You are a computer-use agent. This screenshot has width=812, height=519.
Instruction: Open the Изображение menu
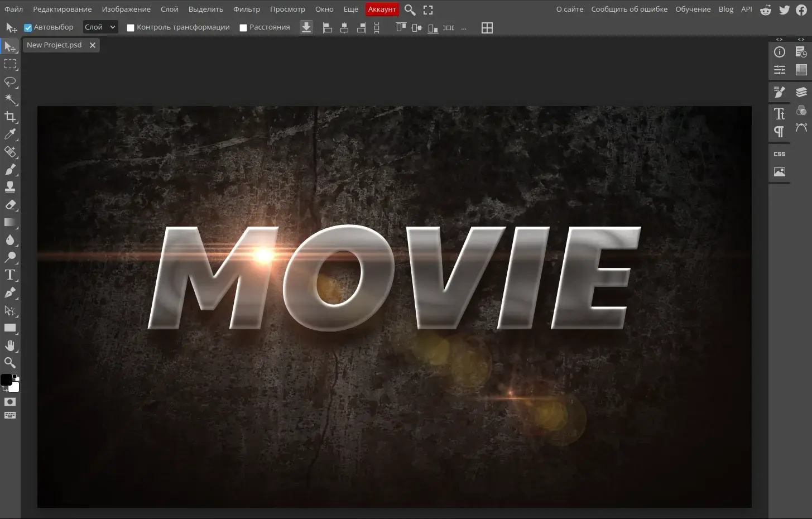coord(126,9)
